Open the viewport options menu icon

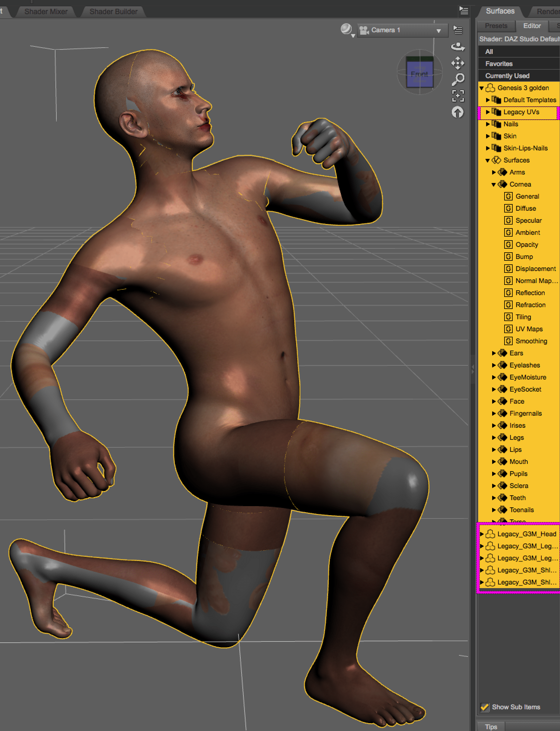click(458, 30)
